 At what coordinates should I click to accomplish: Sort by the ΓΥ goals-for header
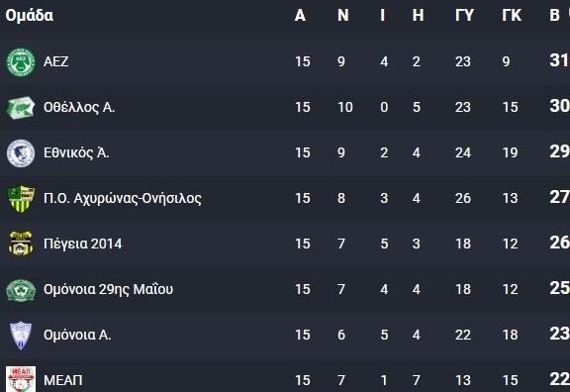click(464, 15)
